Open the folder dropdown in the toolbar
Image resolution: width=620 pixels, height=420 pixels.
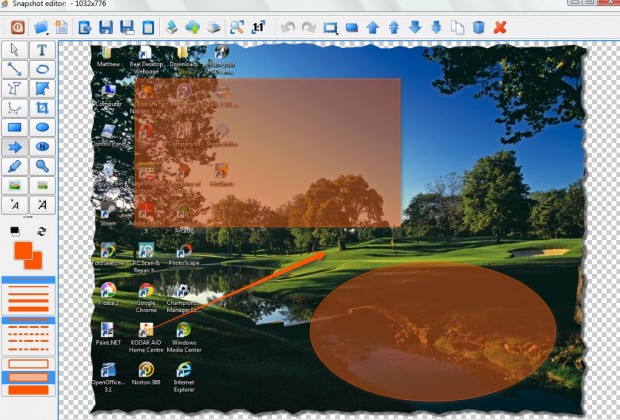(41, 28)
